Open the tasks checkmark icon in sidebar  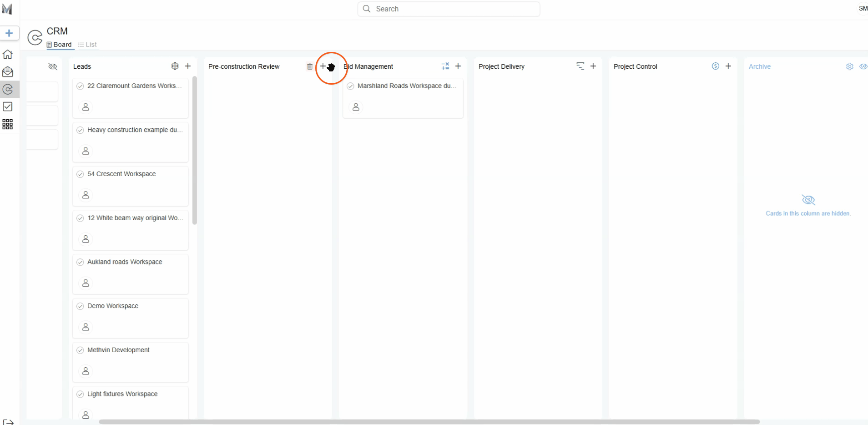pyautogui.click(x=8, y=106)
